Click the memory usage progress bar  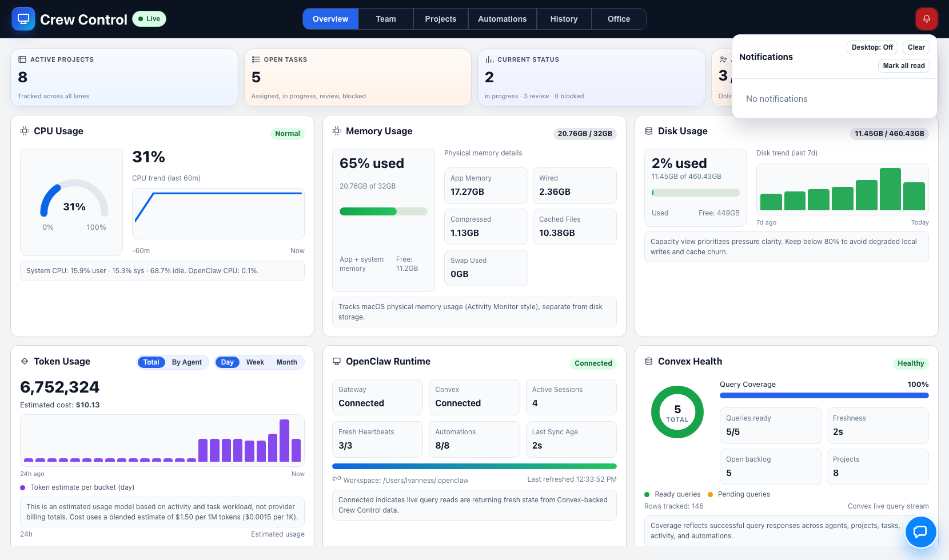pos(383,211)
